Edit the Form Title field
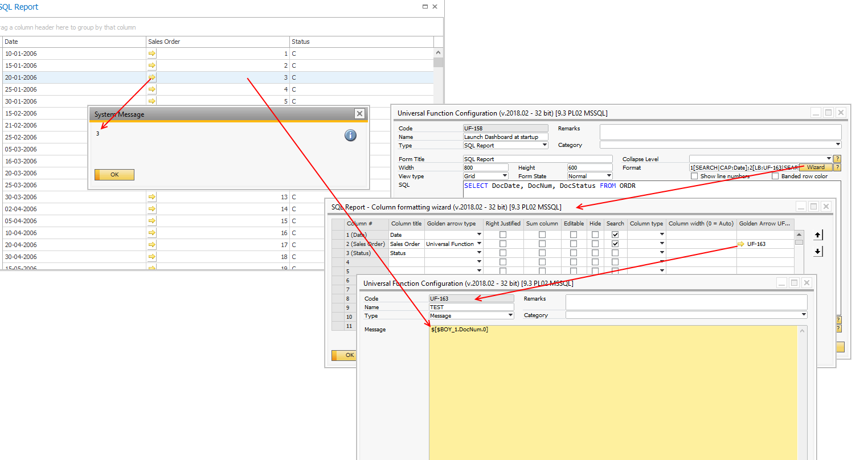 538,159
